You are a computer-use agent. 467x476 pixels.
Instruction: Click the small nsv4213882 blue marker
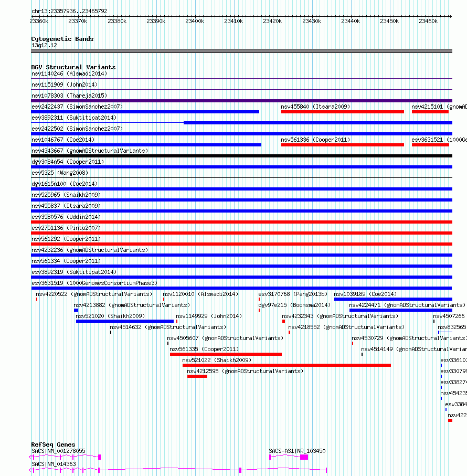point(76,310)
